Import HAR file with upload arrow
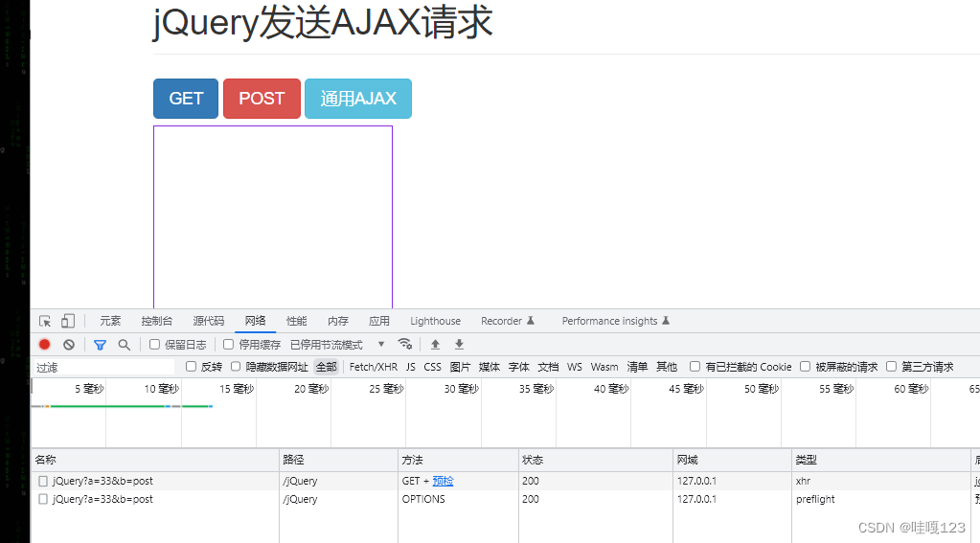 [436, 345]
